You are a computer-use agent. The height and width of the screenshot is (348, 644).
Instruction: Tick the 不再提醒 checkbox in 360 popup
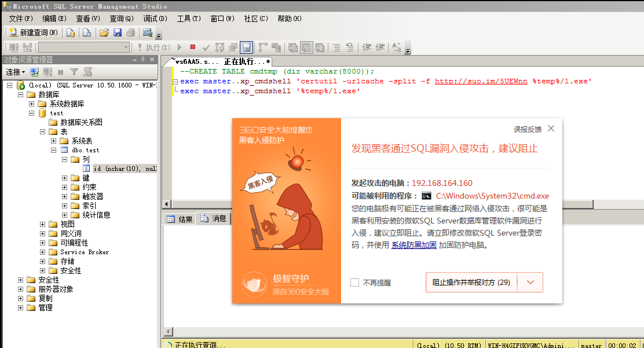[x=355, y=282]
